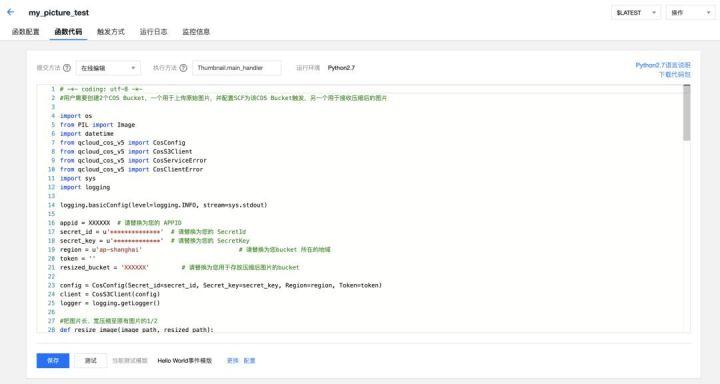Viewport: 720px width, 384px height.
Task: Click line importing CosConfig
Action: point(123,142)
